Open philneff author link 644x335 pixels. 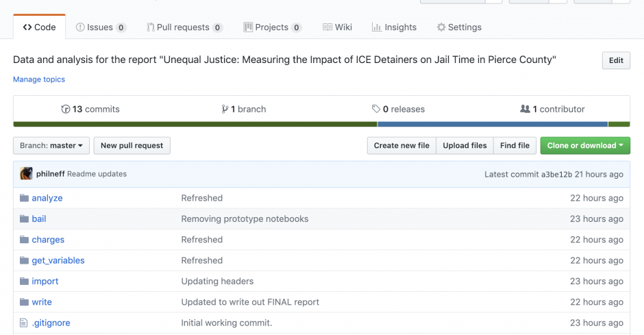(50, 173)
